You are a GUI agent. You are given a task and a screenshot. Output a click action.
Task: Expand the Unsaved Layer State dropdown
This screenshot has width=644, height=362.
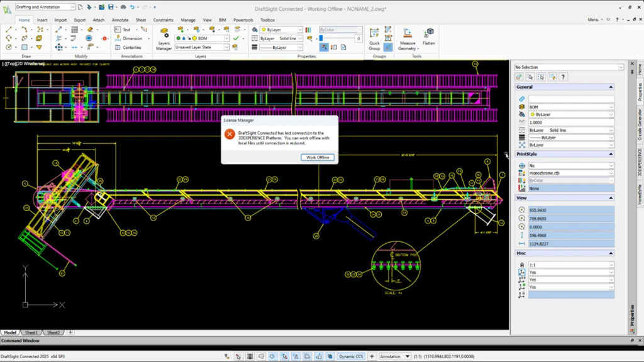(x=227, y=47)
